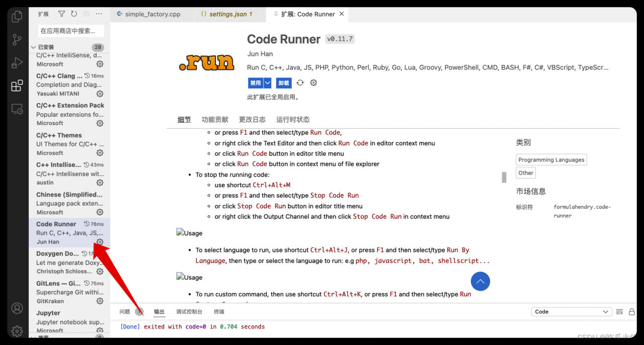Open gear menu for C/C++ IntelliSense extension

(x=100, y=64)
